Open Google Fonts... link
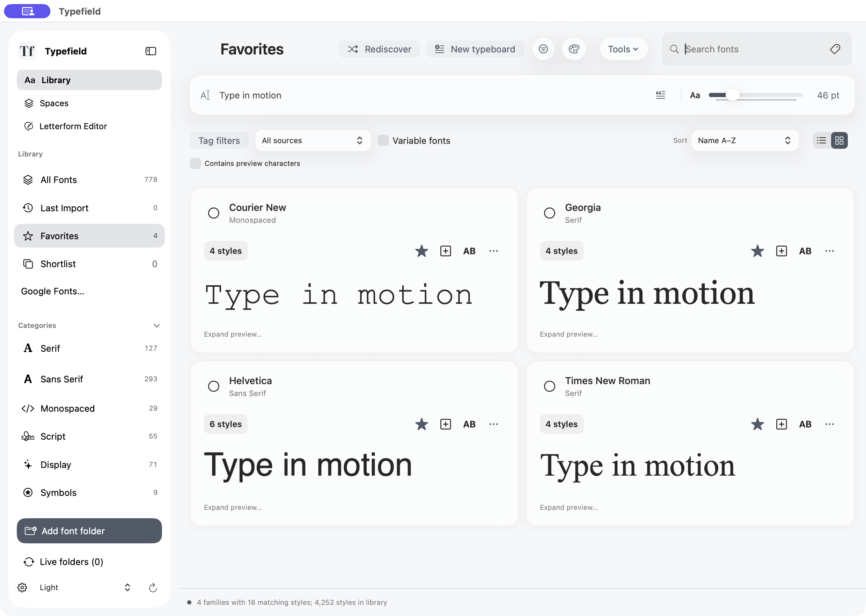 (x=53, y=291)
